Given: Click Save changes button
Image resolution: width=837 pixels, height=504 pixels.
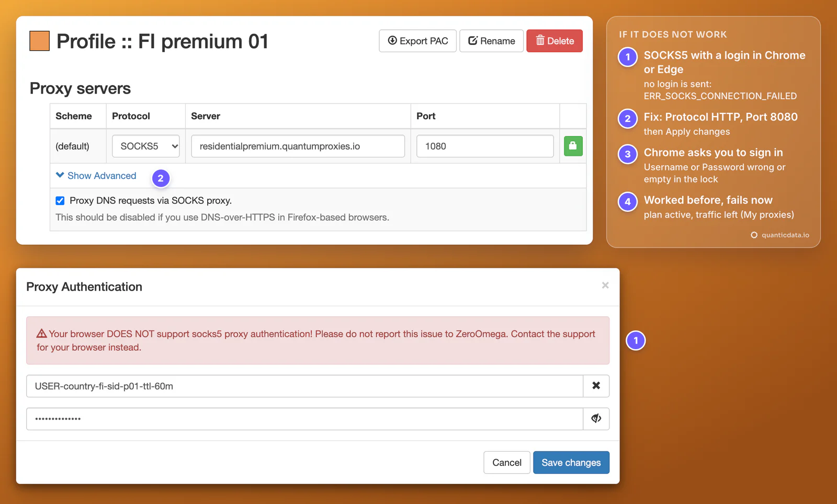Looking at the screenshot, I should point(571,463).
